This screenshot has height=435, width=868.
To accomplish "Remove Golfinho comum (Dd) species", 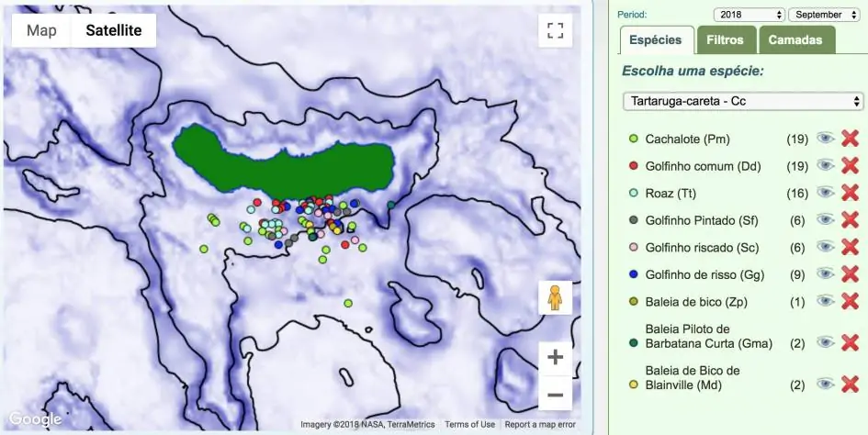I will click(x=850, y=166).
